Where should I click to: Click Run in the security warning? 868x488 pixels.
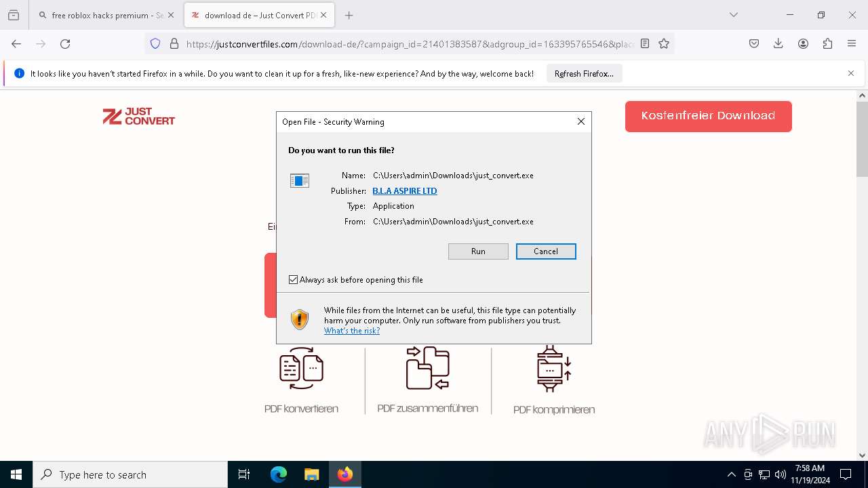(x=478, y=251)
